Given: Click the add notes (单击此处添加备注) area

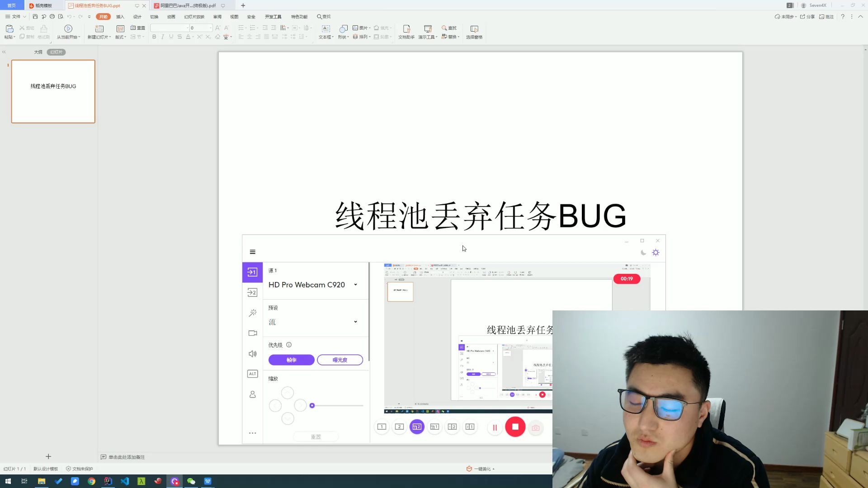Looking at the screenshot, I should point(127,457).
